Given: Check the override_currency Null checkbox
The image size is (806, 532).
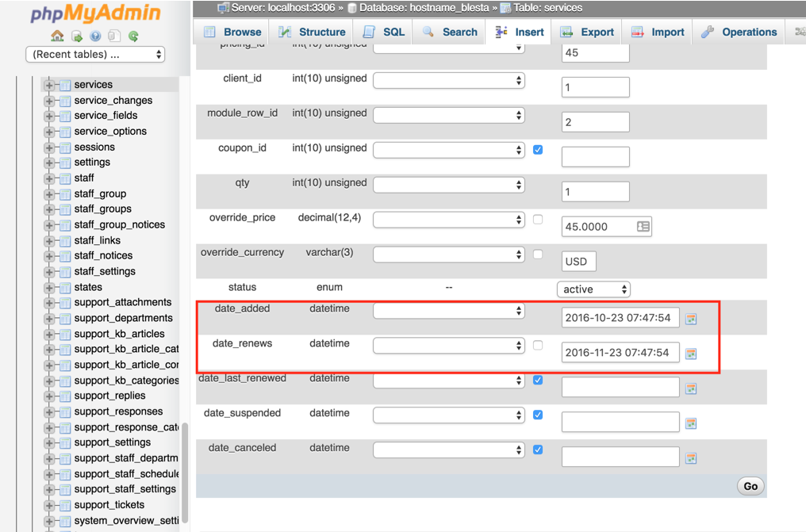Looking at the screenshot, I should (x=538, y=255).
